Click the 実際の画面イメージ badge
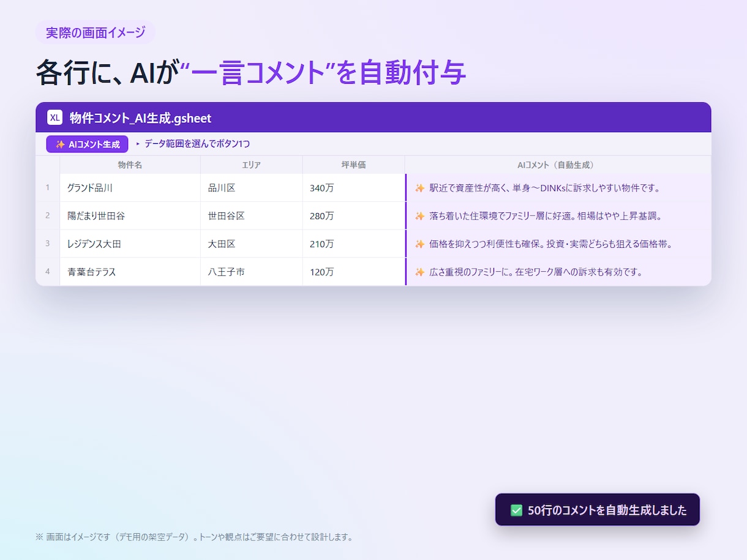747x560 pixels. click(96, 32)
